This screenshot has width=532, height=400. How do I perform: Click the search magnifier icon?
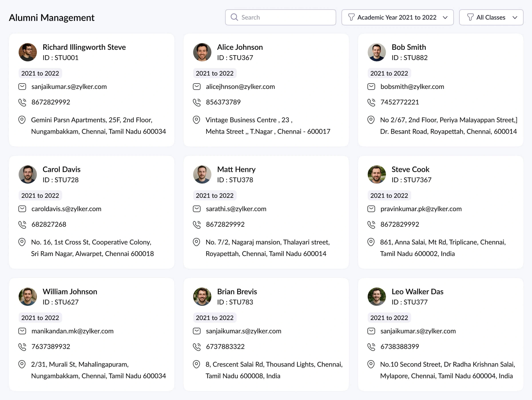click(234, 17)
